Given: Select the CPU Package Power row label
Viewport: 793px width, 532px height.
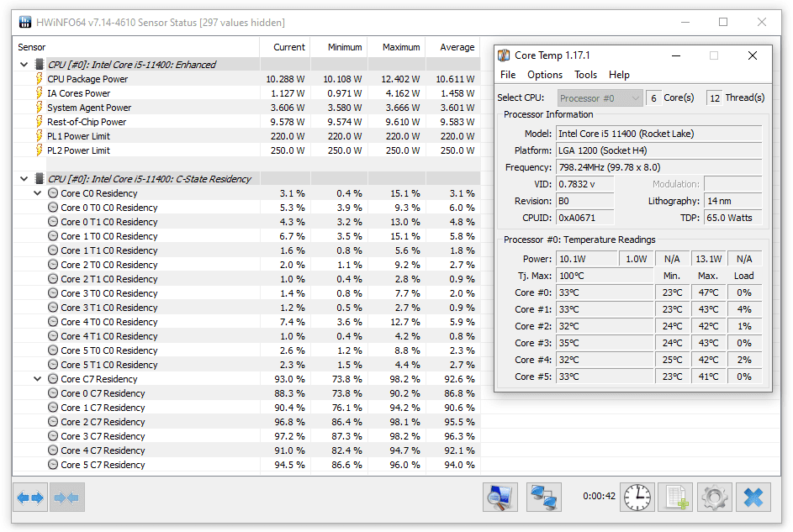Looking at the screenshot, I should click(x=87, y=79).
